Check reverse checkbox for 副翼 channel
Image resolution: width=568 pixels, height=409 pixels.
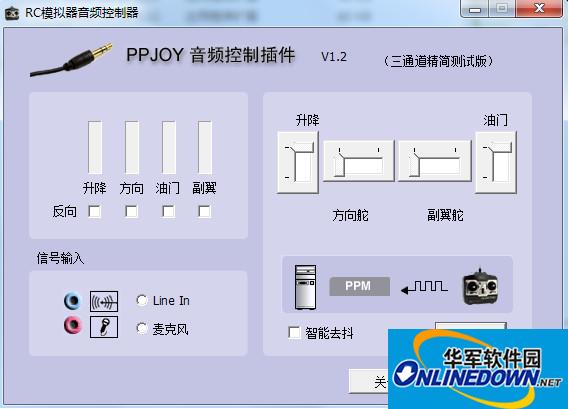click(204, 211)
